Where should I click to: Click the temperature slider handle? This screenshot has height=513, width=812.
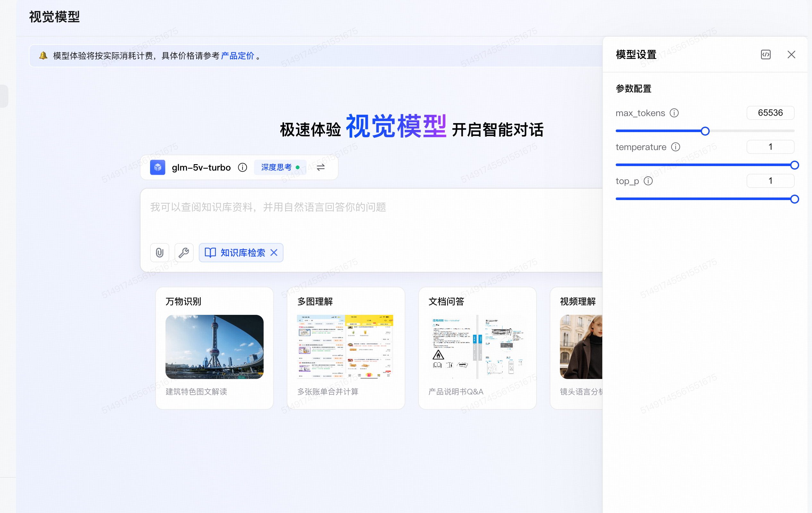click(x=794, y=165)
